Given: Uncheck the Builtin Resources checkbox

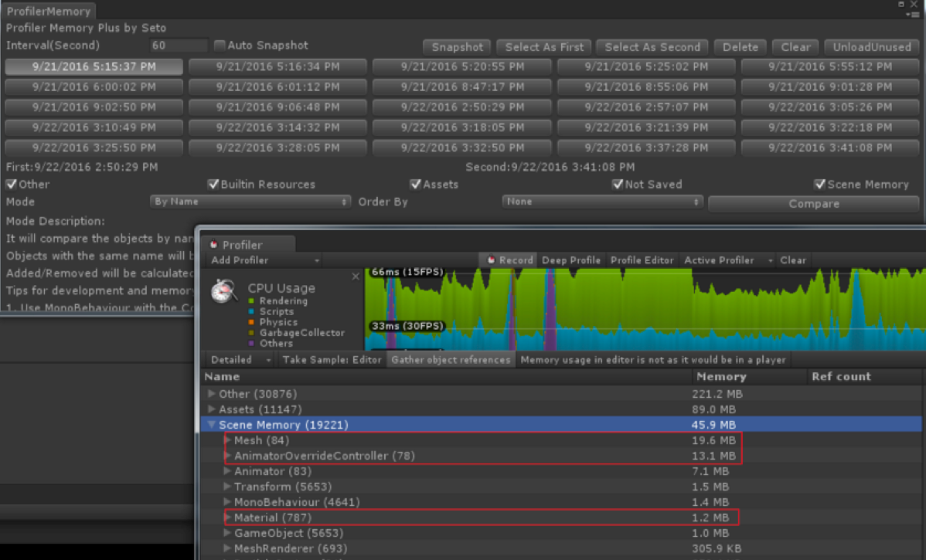Looking at the screenshot, I should click(213, 185).
